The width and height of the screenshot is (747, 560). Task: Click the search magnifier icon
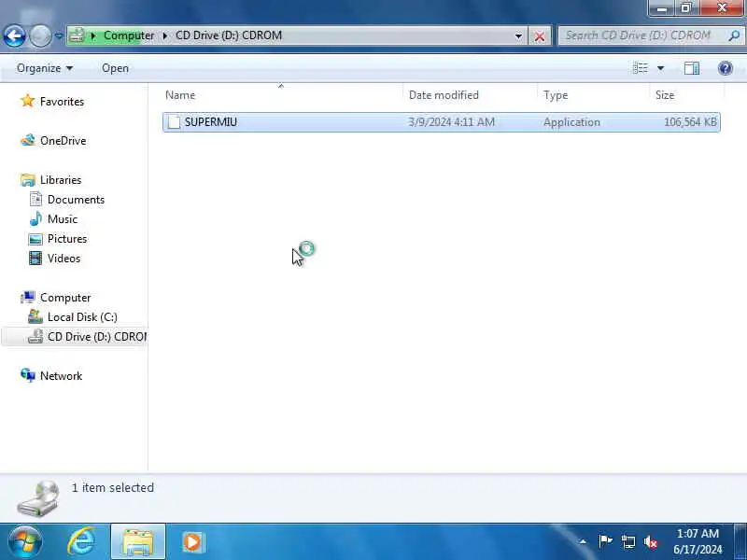[x=734, y=35]
